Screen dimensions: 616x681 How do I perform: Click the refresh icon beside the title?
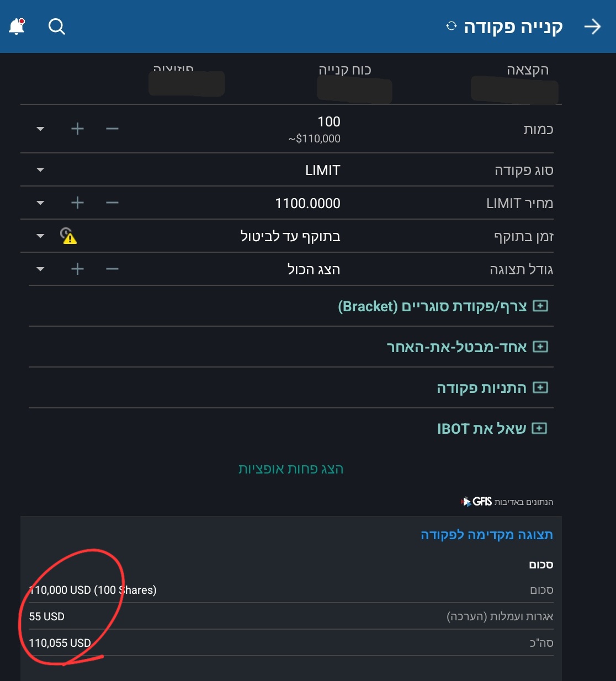coord(452,26)
